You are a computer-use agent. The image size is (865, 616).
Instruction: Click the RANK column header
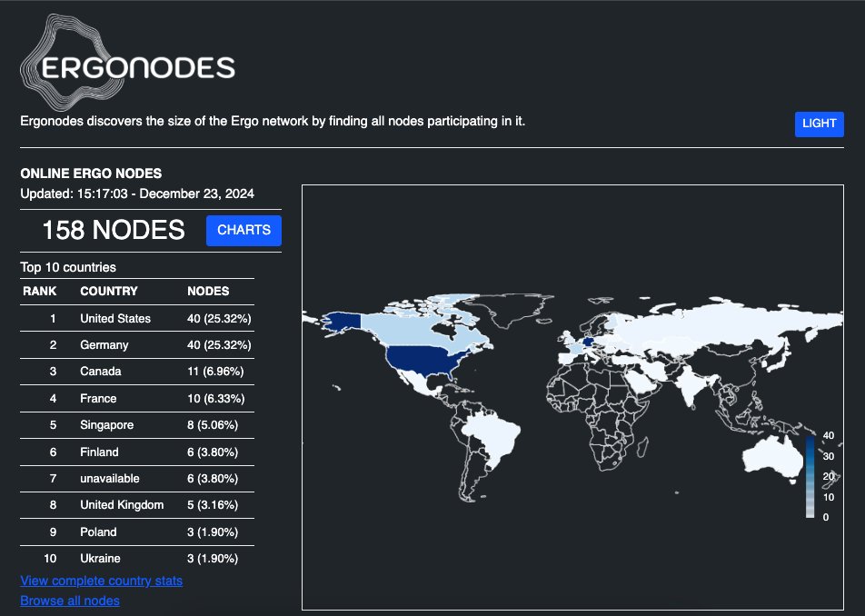coord(40,291)
